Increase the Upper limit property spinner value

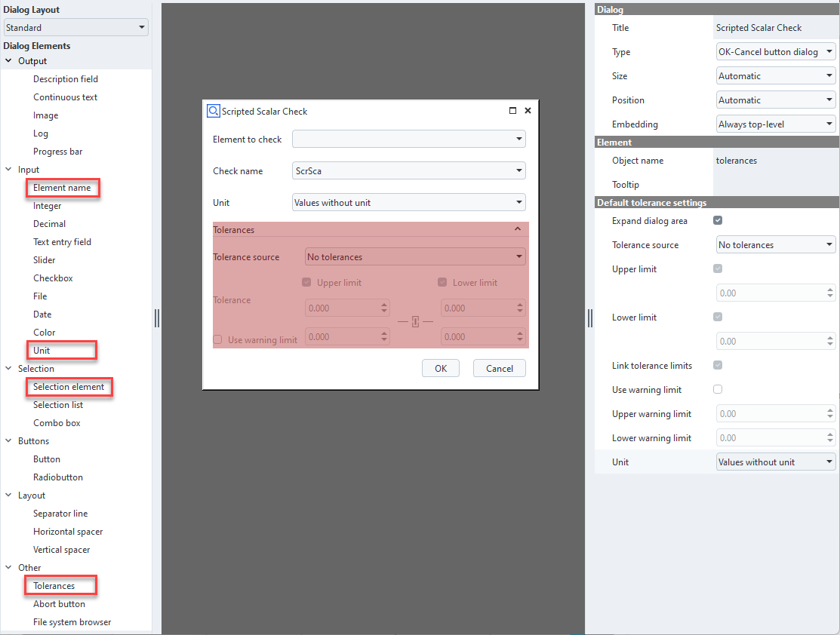point(830,290)
